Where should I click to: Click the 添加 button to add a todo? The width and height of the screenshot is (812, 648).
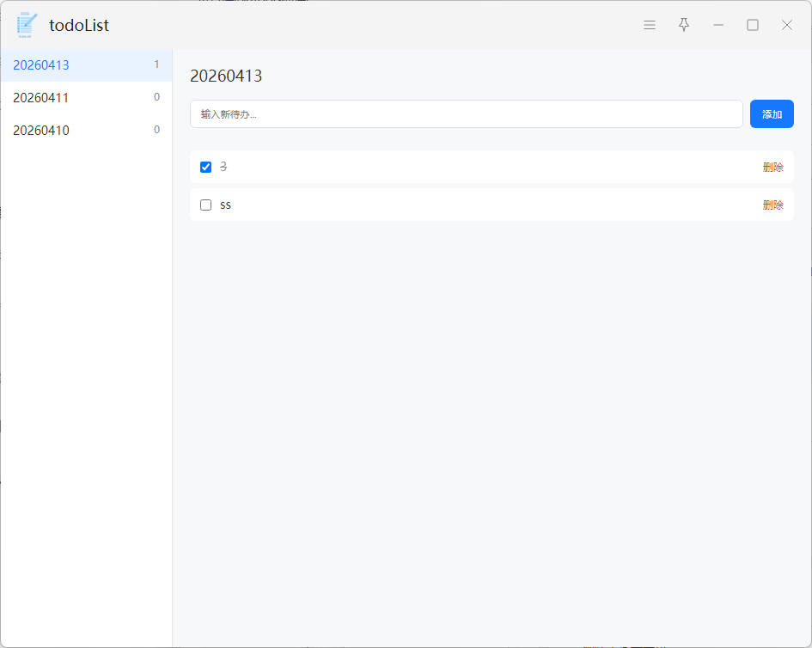(x=772, y=114)
